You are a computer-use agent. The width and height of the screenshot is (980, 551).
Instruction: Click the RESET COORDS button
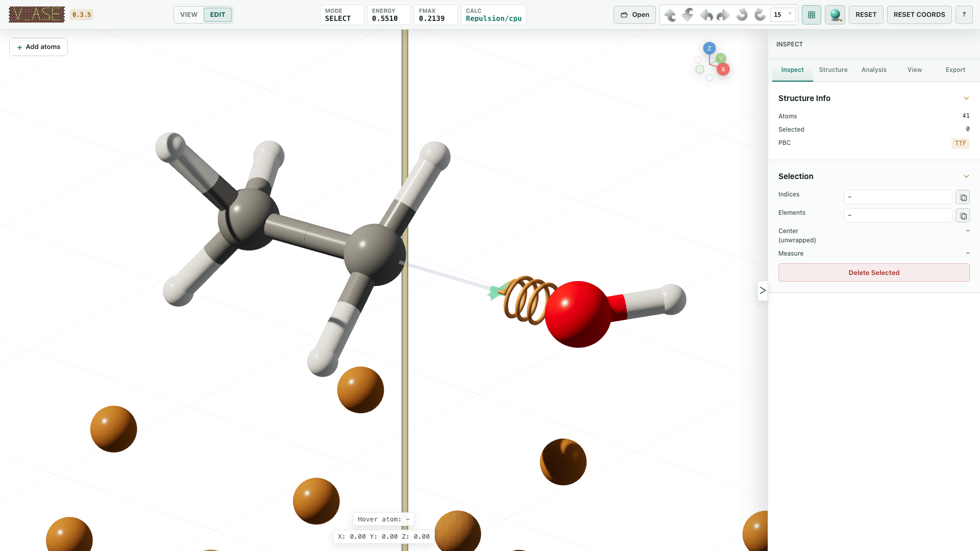[919, 15]
